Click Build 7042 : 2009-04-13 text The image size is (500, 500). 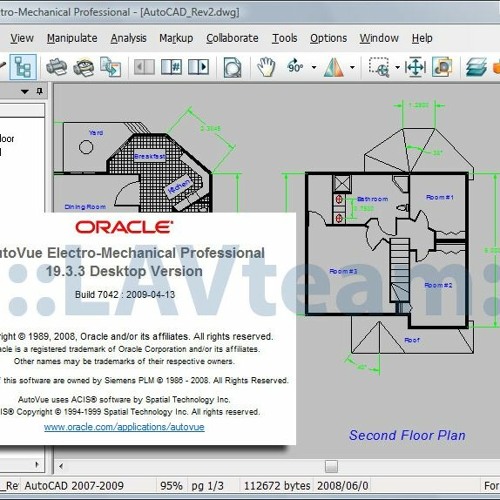click(125, 295)
